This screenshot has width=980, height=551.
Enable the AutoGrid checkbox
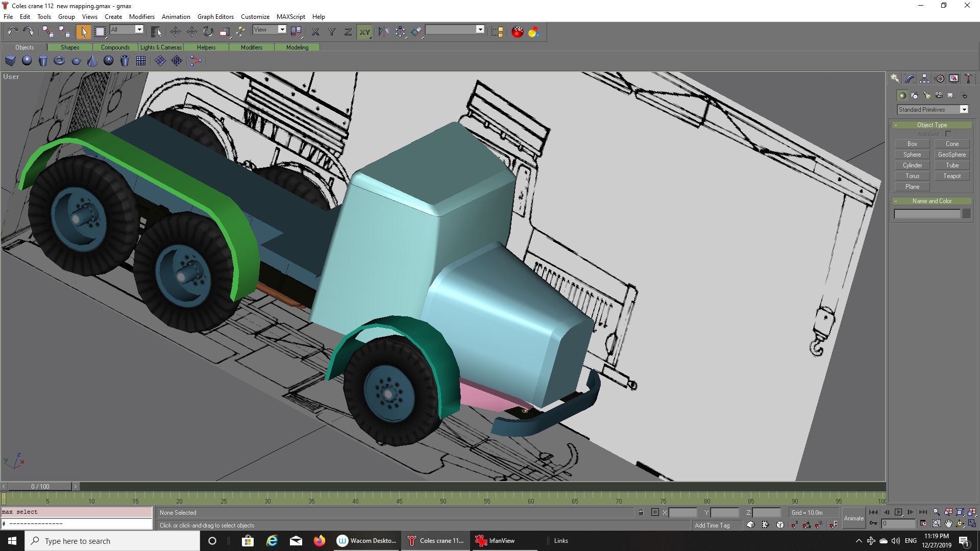pos(948,134)
